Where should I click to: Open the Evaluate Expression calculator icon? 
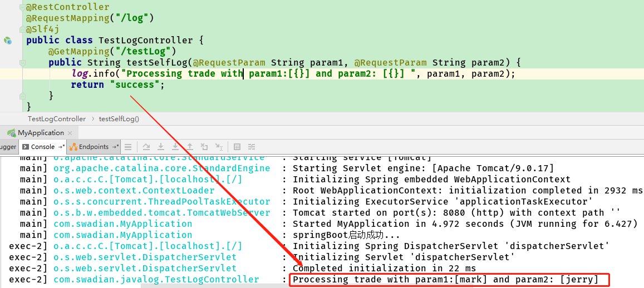pyautogui.click(x=237, y=147)
